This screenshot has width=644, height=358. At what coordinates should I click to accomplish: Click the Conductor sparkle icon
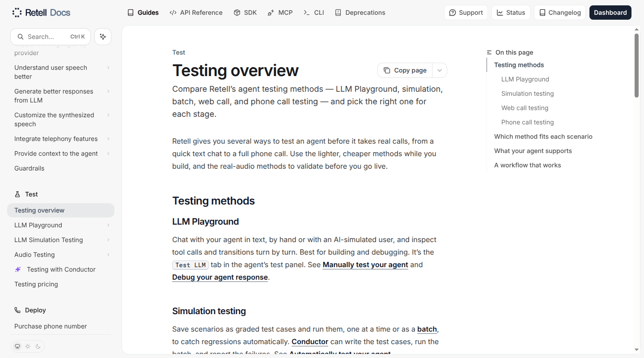[18, 269]
